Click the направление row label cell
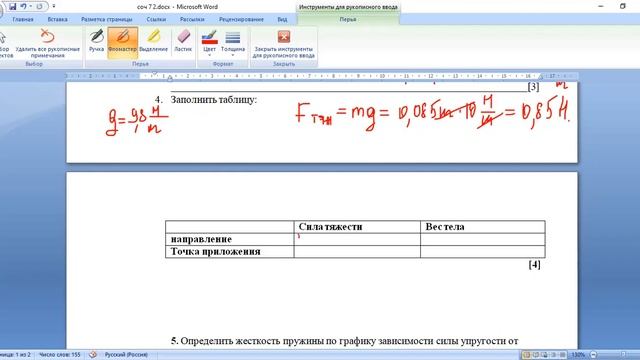 click(229, 239)
